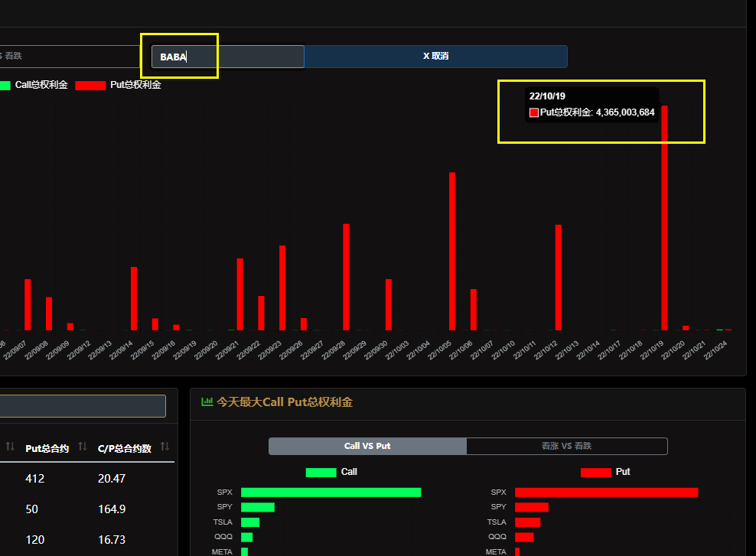Image resolution: width=756 pixels, height=556 pixels.
Task: Click the 22/10/19 tall red put bar
Action: [x=664, y=218]
